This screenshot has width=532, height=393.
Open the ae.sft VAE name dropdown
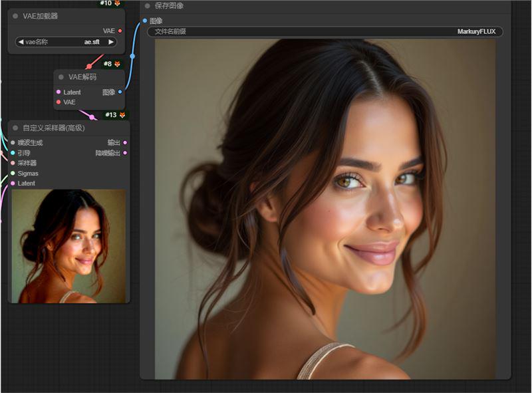click(66, 42)
